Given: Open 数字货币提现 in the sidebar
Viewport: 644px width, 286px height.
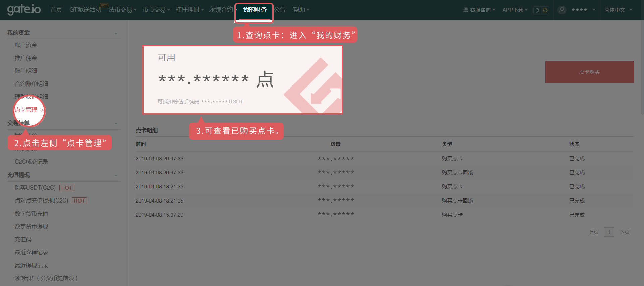Looking at the screenshot, I should (32, 226).
